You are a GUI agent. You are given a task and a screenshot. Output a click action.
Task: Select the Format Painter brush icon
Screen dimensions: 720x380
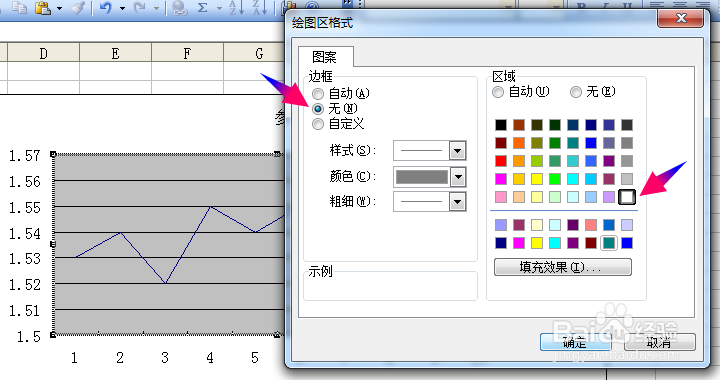pyautogui.click(x=78, y=7)
